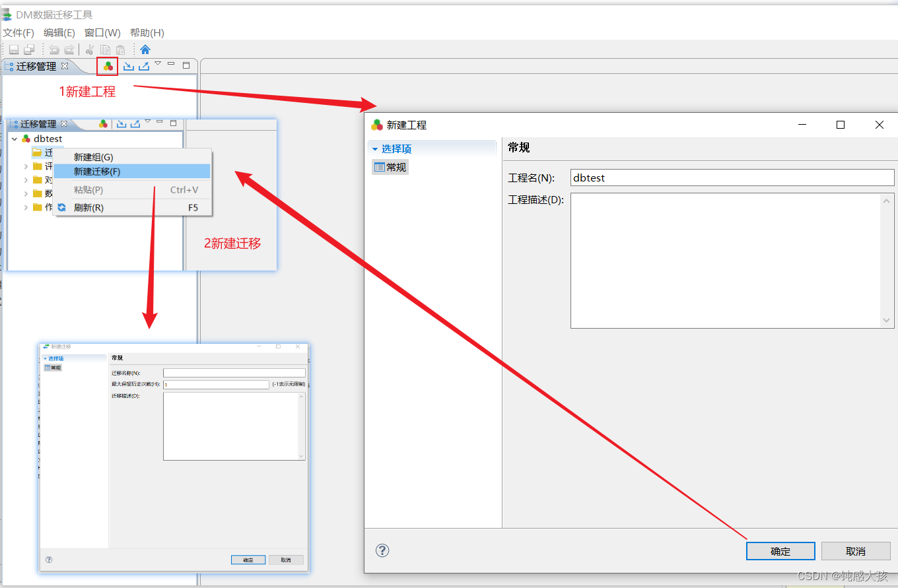Screen dimensions: 898x588
Task: Focus the 迁移名称(N) field
Action: [234, 373]
